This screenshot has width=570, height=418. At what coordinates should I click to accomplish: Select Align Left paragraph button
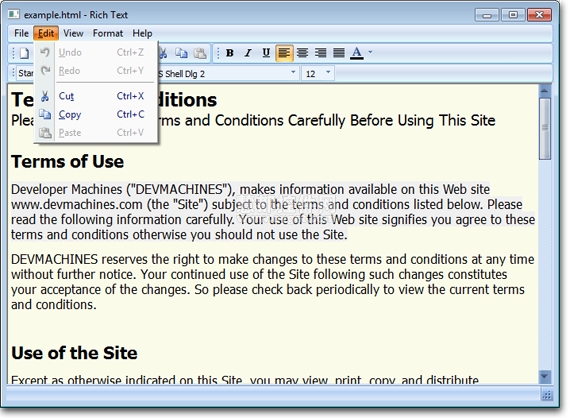[x=284, y=53]
